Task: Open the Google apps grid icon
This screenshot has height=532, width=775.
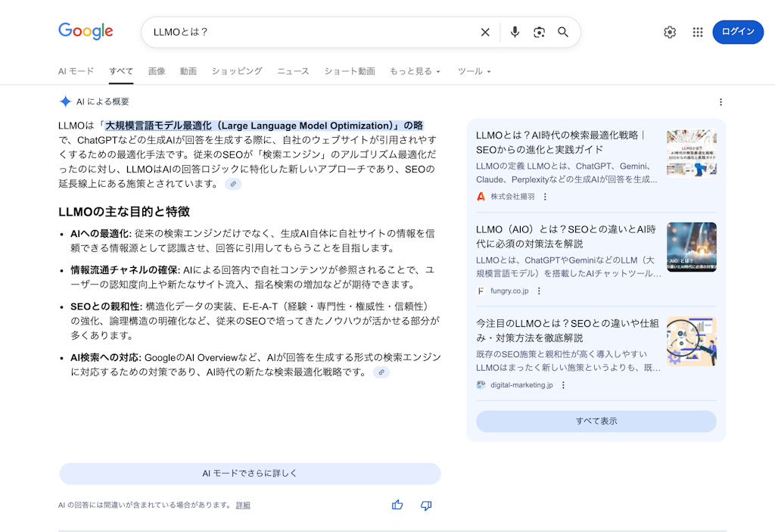Action: click(696, 33)
